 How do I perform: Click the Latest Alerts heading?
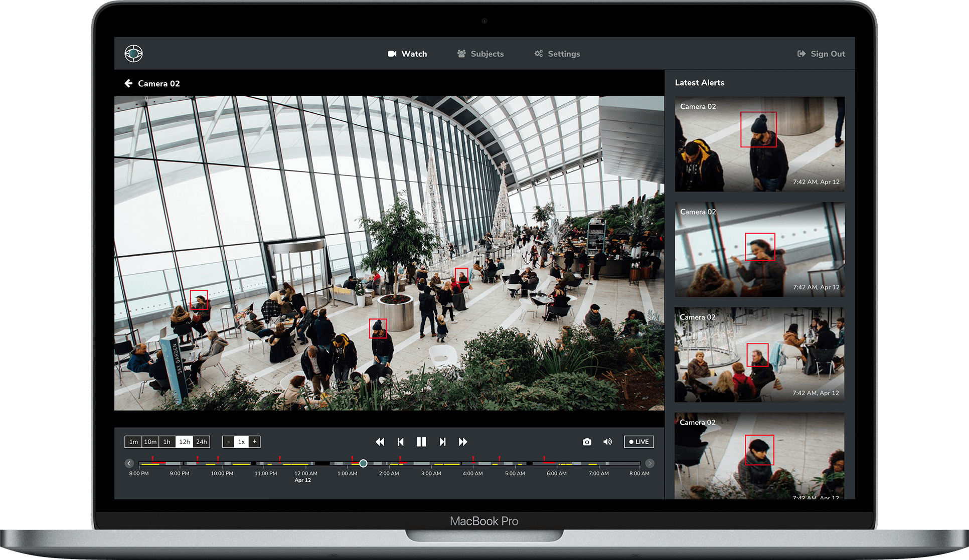coord(699,83)
